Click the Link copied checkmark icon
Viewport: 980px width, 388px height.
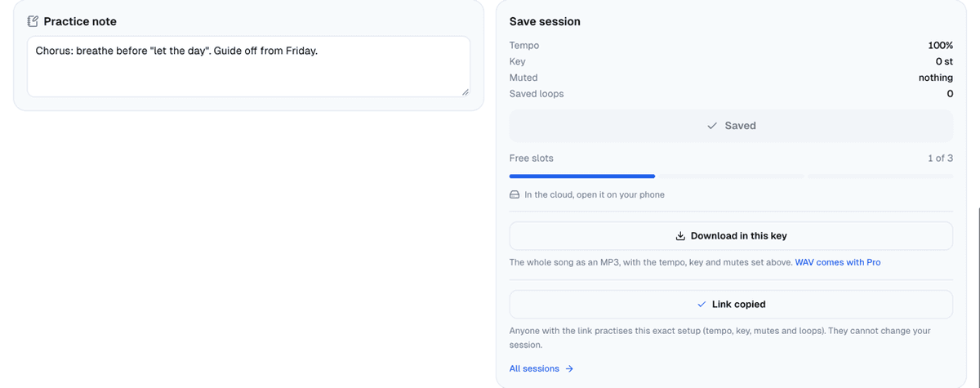click(702, 304)
